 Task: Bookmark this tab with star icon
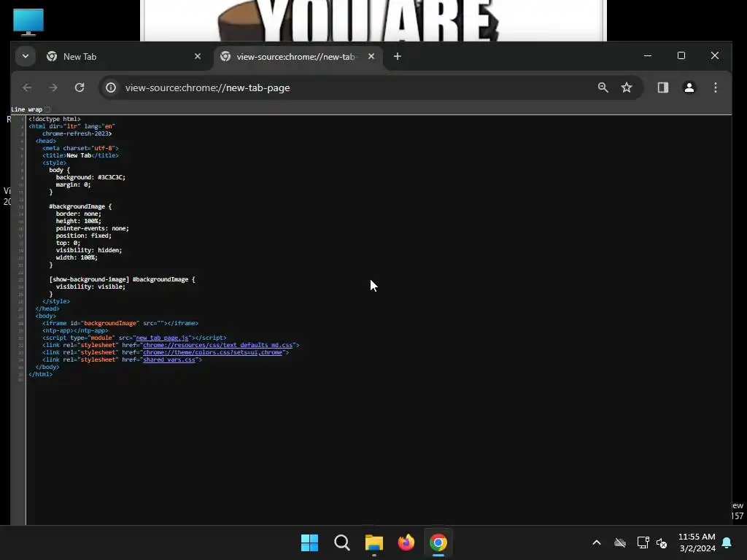[x=627, y=87]
